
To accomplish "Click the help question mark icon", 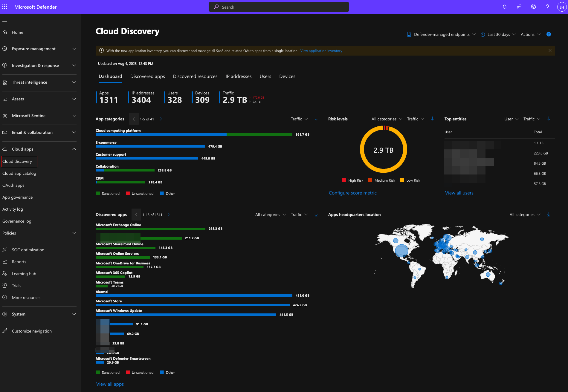I will coord(547,7).
